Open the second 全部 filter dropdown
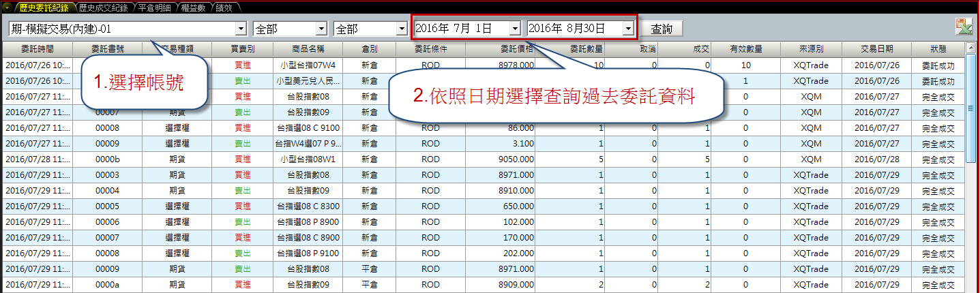 [x=402, y=29]
